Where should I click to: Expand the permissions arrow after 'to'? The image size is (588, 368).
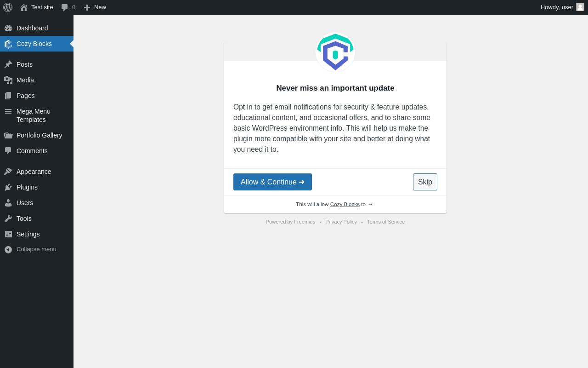tap(370, 204)
